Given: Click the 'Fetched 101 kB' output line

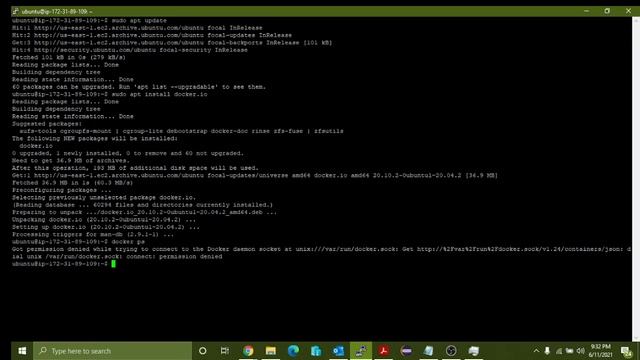Looking at the screenshot, I should [x=69, y=58].
